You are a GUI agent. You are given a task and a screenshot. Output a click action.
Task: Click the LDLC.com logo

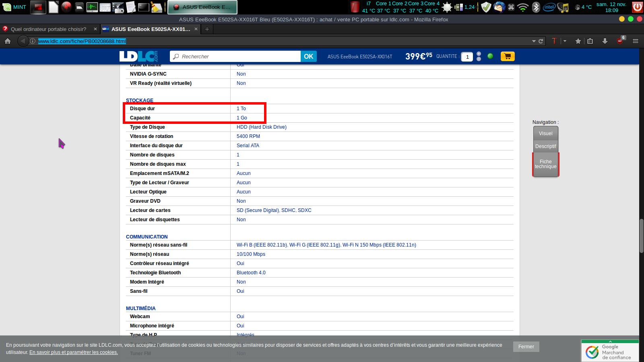pyautogui.click(x=139, y=56)
